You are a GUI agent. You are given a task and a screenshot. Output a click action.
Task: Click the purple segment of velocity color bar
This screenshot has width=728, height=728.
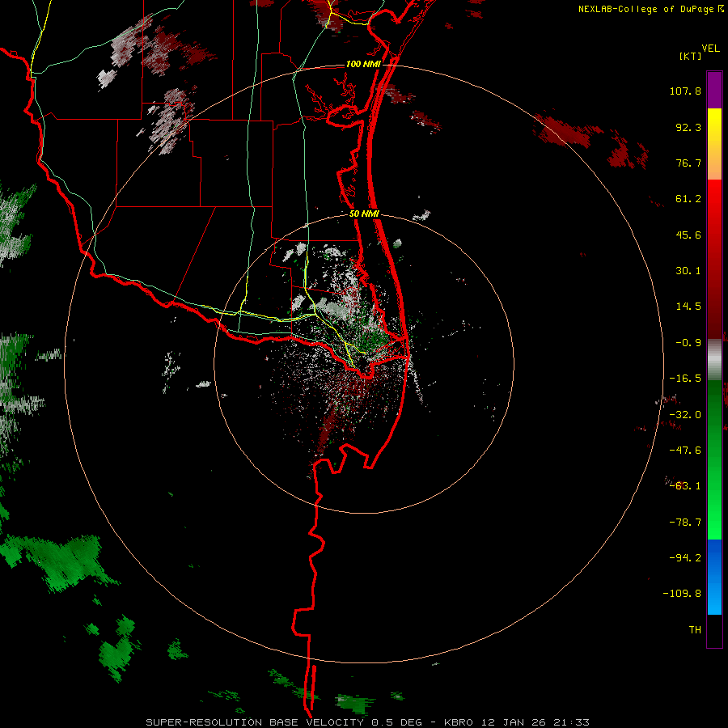click(x=714, y=90)
